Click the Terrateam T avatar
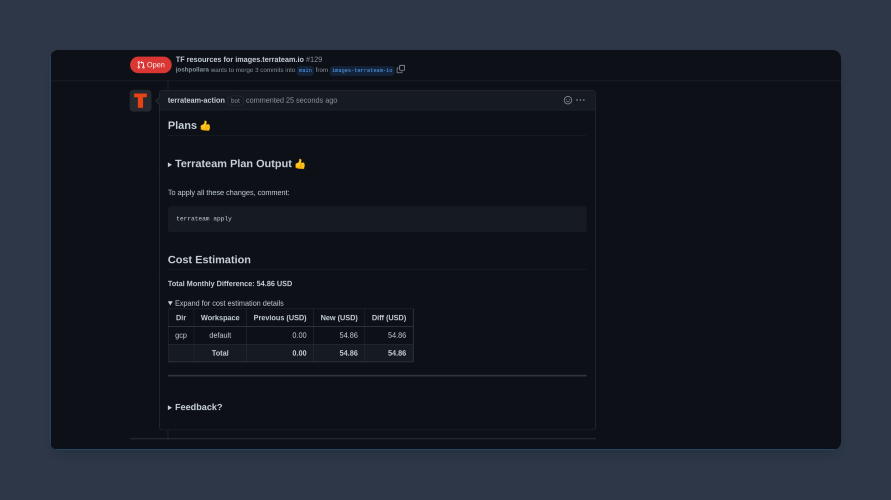This screenshot has width=891, height=500. [x=140, y=101]
